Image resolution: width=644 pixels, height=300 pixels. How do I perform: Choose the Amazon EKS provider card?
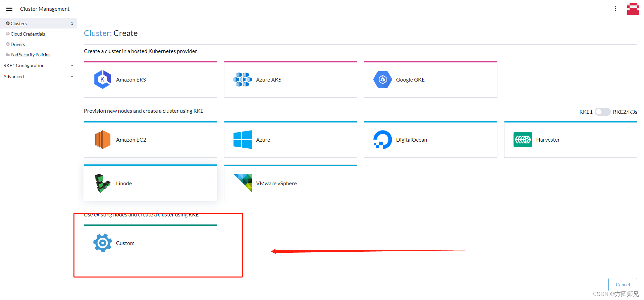point(151,80)
